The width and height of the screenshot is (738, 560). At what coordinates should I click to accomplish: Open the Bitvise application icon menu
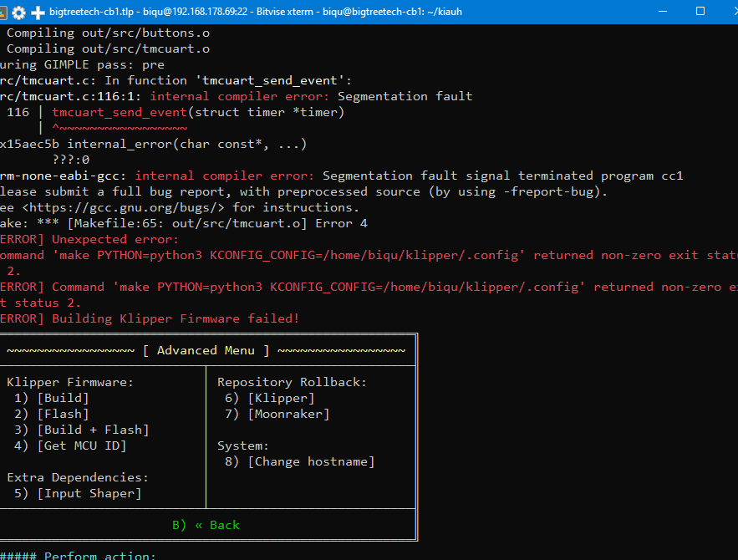click(3, 13)
